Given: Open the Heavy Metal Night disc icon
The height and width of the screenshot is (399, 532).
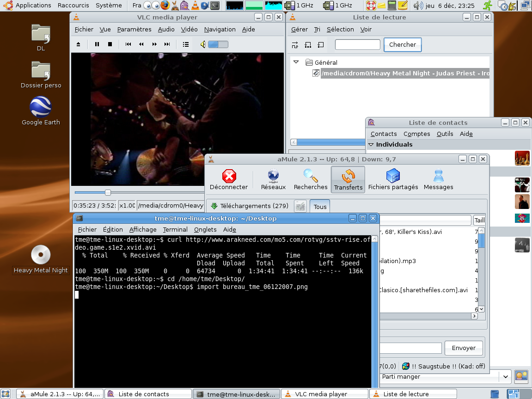Looking at the screenshot, I should tap(41, 259).
